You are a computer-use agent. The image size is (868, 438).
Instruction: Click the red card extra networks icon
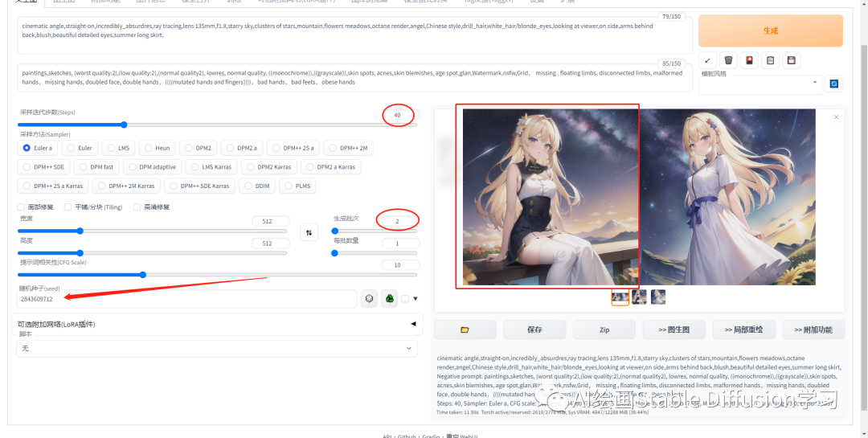750,60
